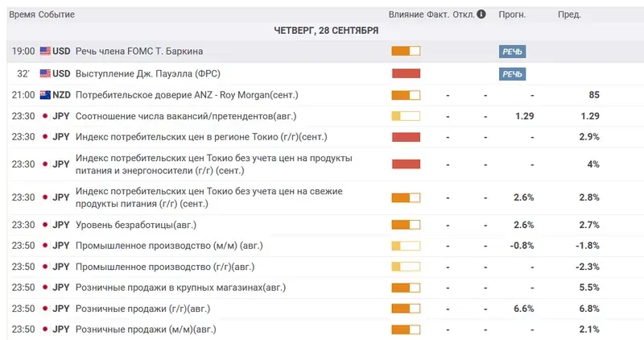644x340 pixels.
Task: Click impact bar for CPI без свежих продуктов
Action: 406,197
